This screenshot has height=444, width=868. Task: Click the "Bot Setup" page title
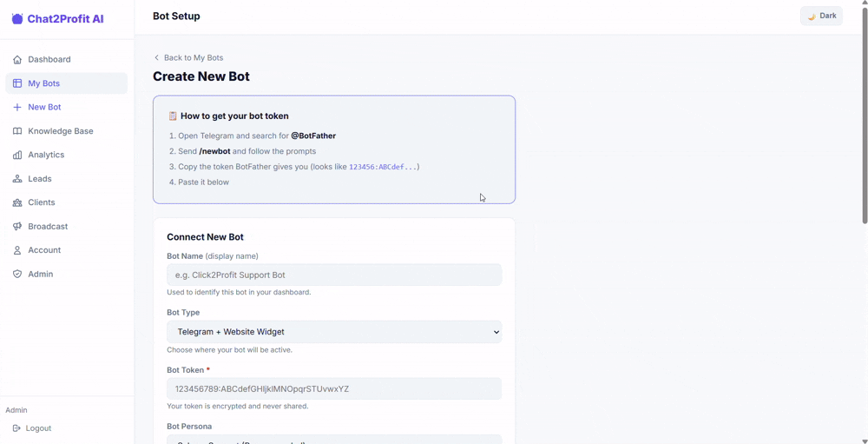click(x=176, y=17)
